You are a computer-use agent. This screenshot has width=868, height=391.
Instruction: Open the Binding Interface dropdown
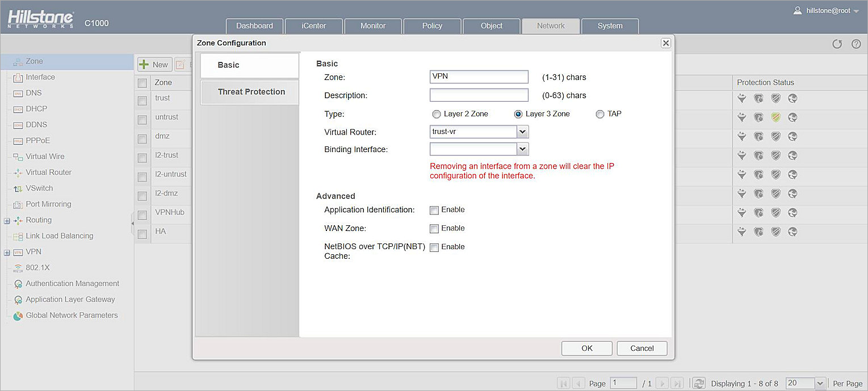[523, 149]
